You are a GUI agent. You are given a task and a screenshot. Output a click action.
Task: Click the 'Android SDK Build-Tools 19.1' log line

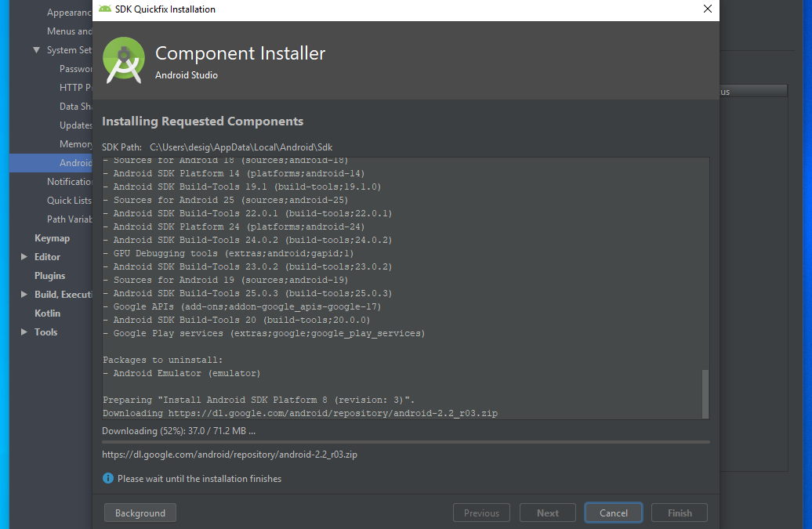click(242, 187)
